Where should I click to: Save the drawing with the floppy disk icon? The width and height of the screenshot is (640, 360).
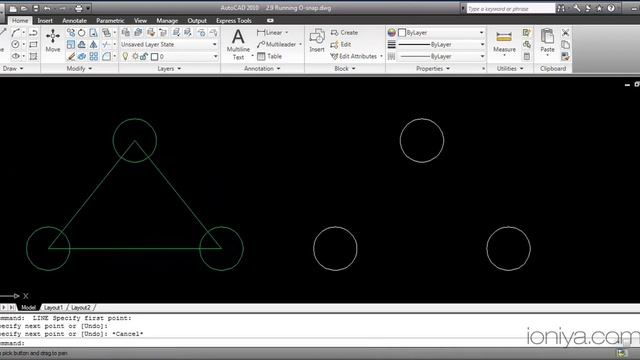click(36, 8)
